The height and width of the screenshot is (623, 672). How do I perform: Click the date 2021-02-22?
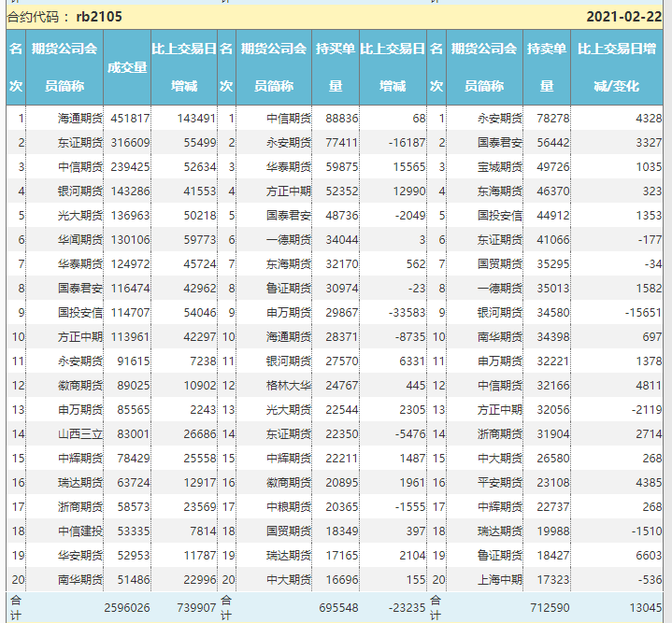click(624, 17)
